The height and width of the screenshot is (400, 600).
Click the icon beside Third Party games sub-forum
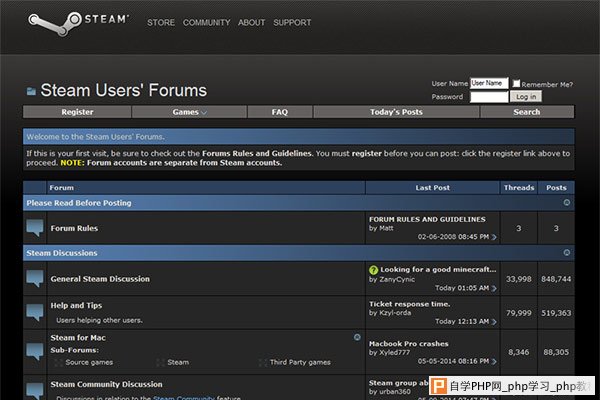pos(263,362)
